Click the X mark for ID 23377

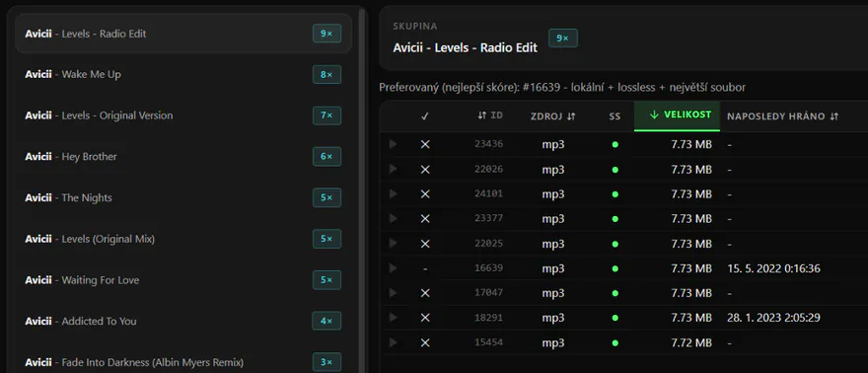click(424, 219)
